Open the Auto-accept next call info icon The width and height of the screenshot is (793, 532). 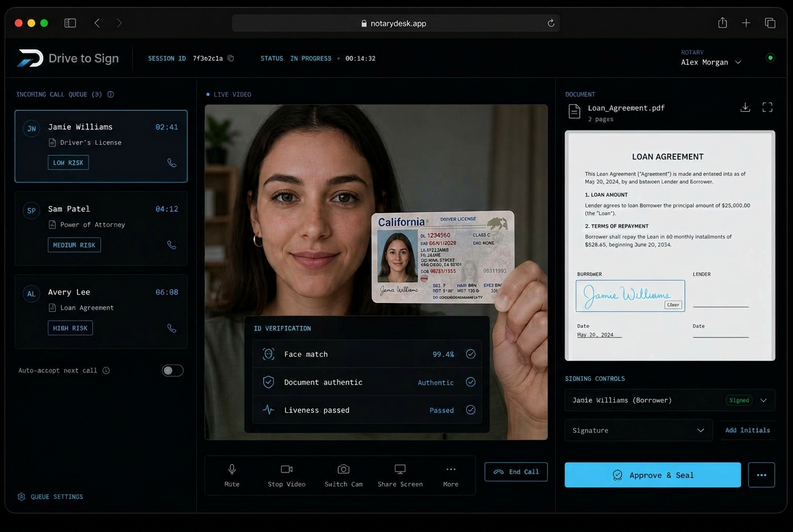point(106,371)
